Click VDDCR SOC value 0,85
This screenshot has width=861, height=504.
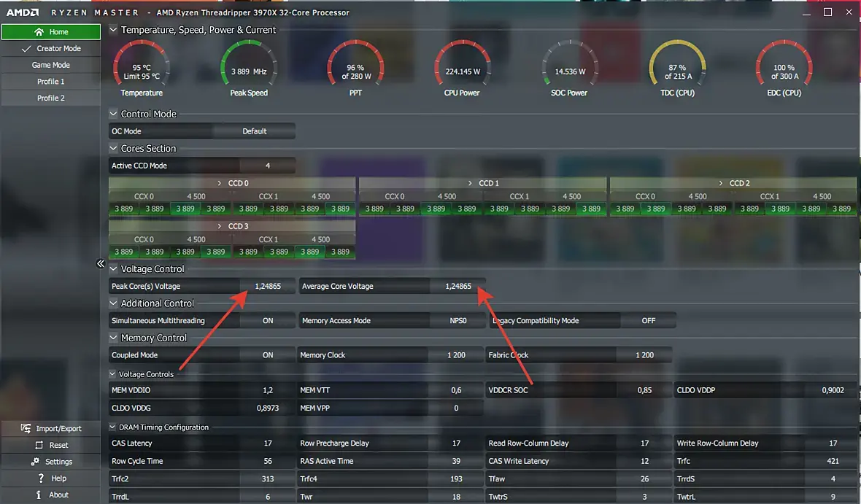(x=644, y=389)
